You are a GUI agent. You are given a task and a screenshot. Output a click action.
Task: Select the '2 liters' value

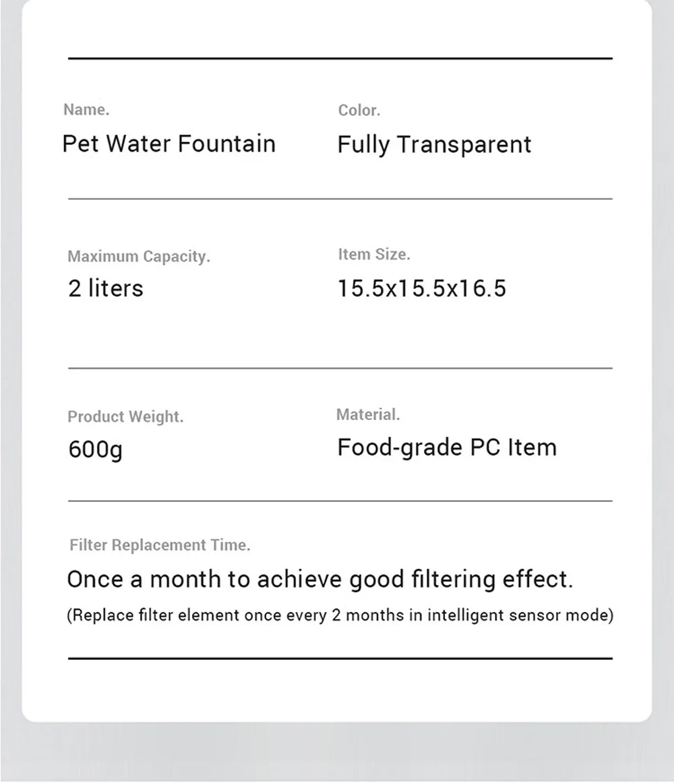(x=106, y=289)
